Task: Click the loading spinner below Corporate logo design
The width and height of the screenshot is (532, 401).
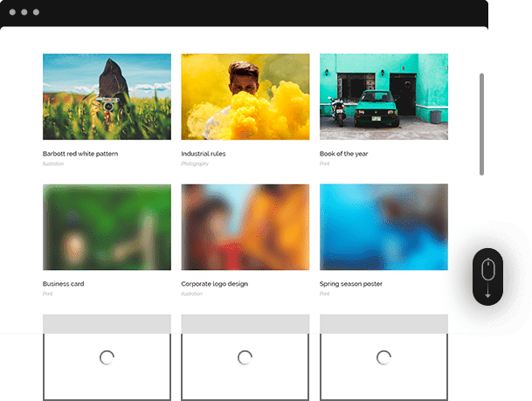Action: (x=245, y=357)
